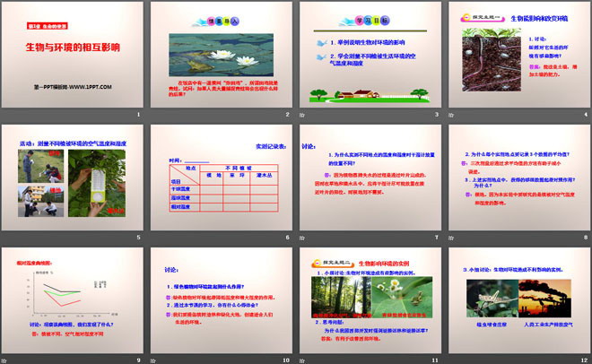This screenshot has width=592, height=364.
Task: Open slide 10 about green plants' role
Action: 221,305
